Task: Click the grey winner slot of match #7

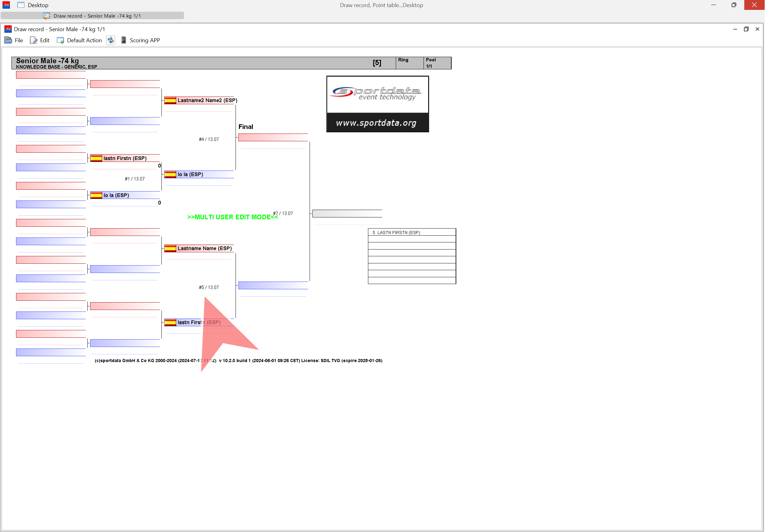Action: (347, 214)
